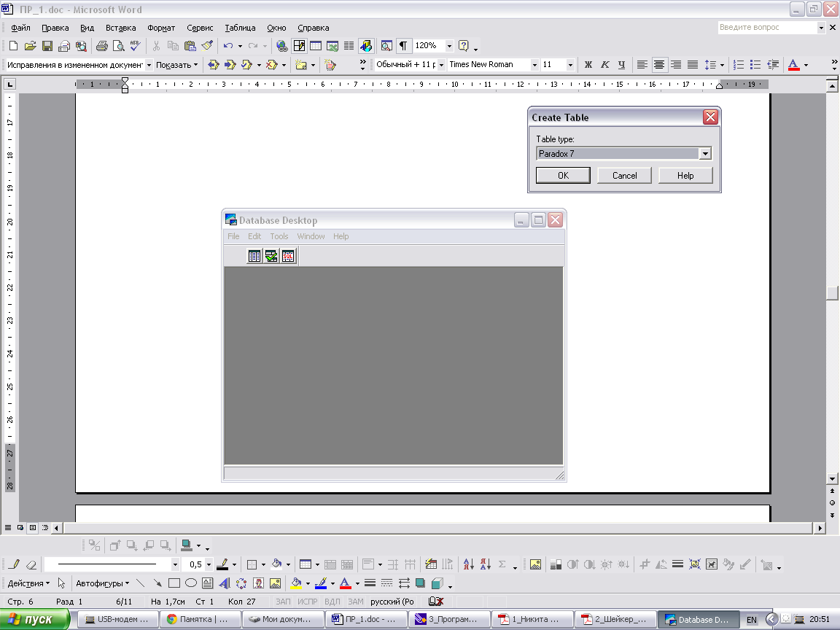Open the Таблица menu
Image resolution: width=840 pixels, height=630 pixels.
240,28
